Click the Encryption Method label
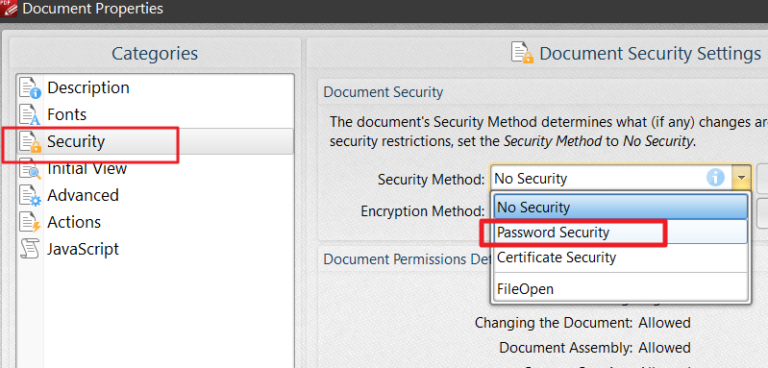This screenshot has width=768, height=368. click(423, 211)
